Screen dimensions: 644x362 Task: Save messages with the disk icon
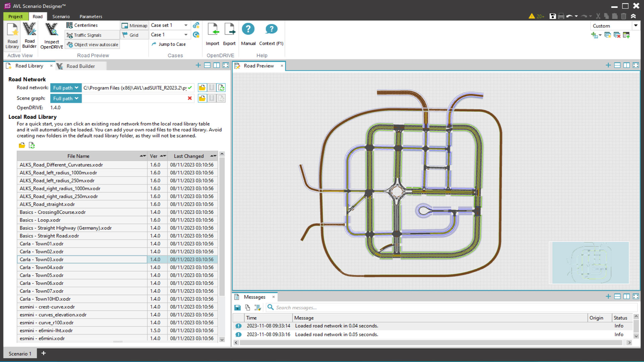[x=237, y=307]
